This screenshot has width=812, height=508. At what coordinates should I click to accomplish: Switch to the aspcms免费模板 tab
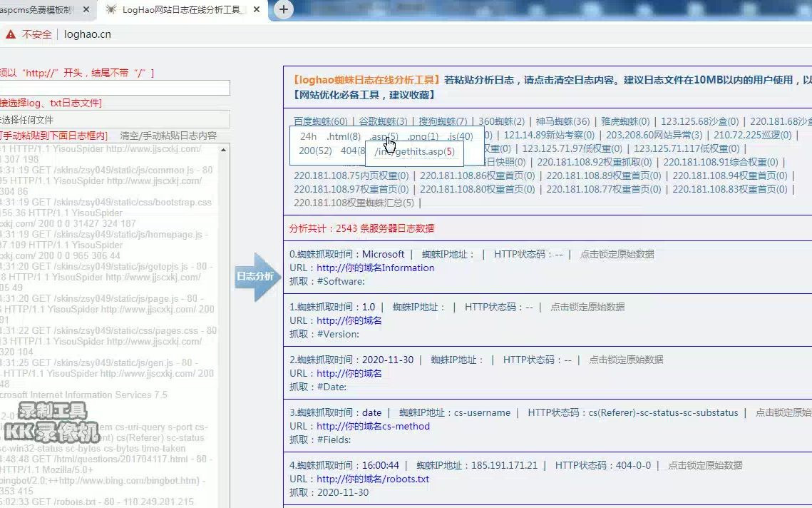click(37, 9)
